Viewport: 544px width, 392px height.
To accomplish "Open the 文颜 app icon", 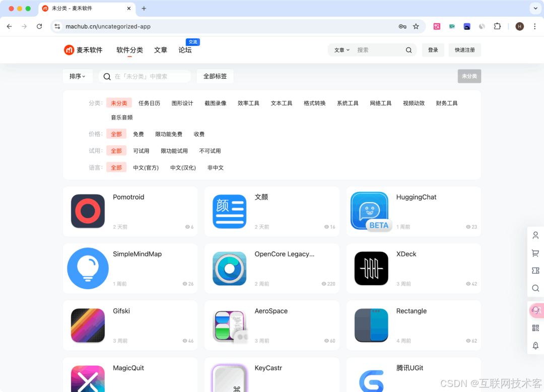I will point(229,211).
